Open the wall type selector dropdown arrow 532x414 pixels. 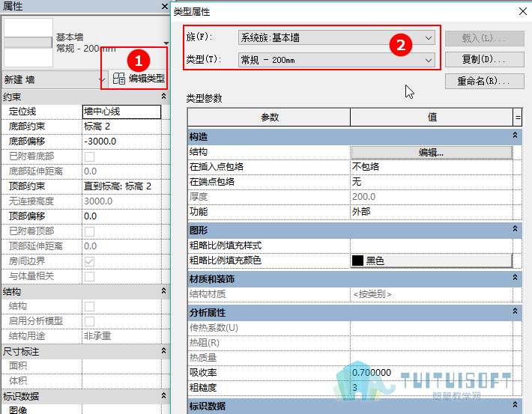point(166,43)
